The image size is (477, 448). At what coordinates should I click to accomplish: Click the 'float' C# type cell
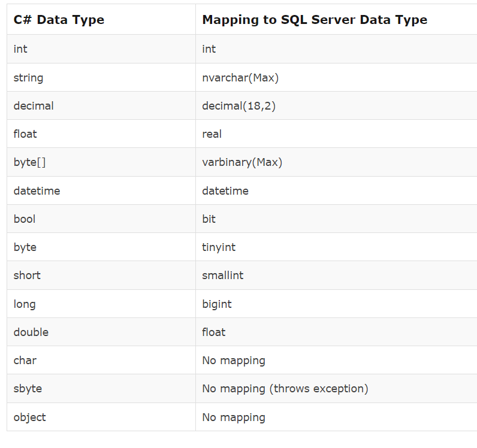[101, 134]
